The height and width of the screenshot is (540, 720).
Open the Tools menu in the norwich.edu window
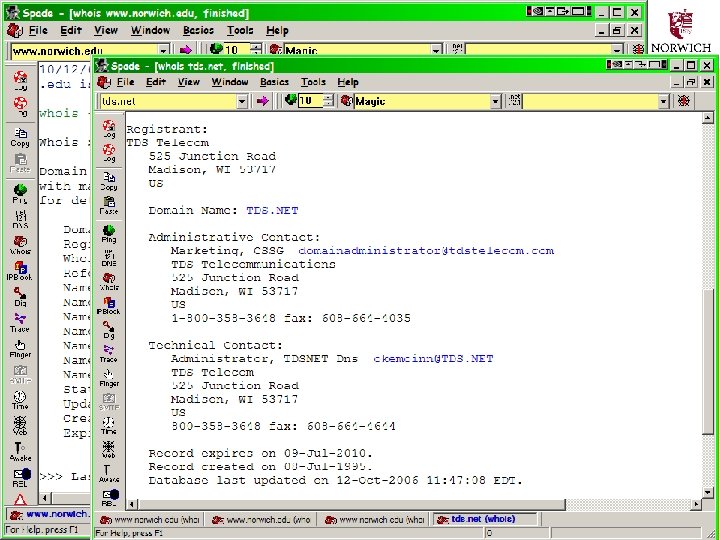(x=240, y=30)
